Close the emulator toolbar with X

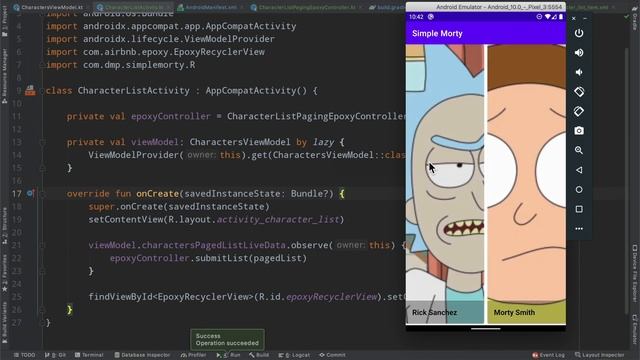(573, 18)
